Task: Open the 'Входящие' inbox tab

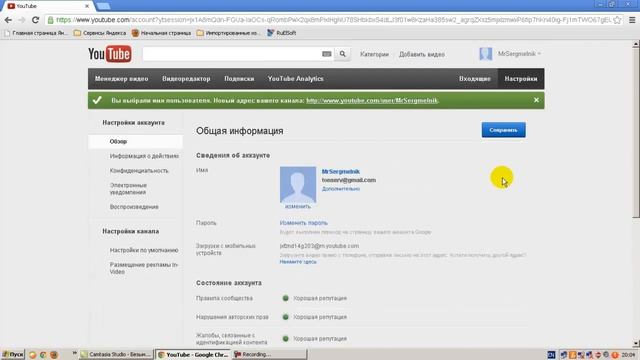Action: 475,78
